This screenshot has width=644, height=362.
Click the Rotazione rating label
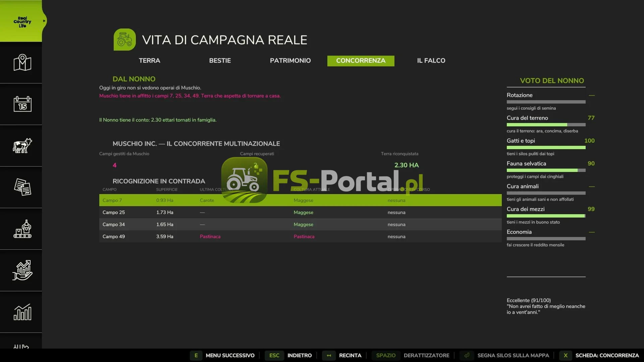[520, 95]
